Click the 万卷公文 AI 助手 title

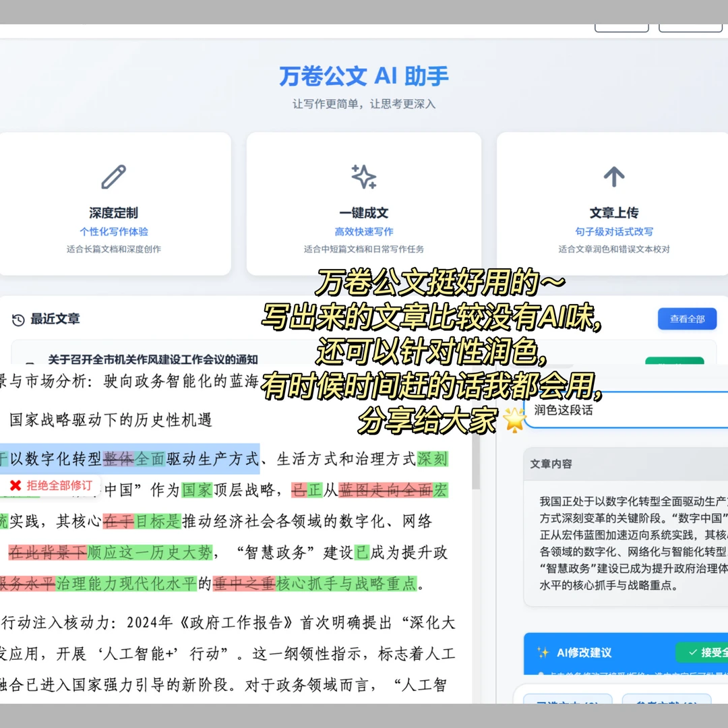(363, 76)
